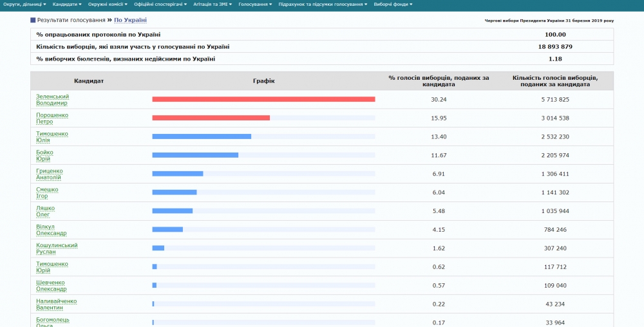Open the Голосування dropdown menu
This screenshot has height=327, width=644.
click(255, 4)
